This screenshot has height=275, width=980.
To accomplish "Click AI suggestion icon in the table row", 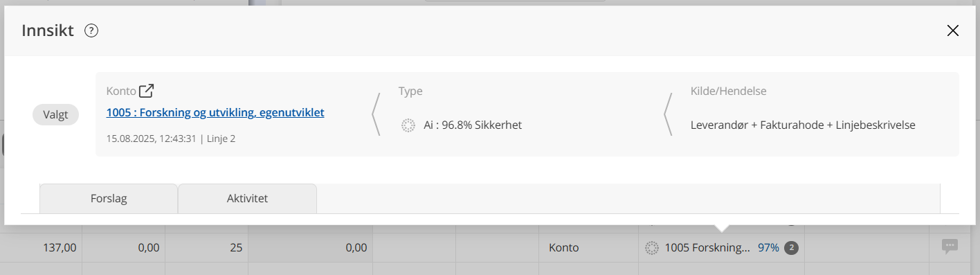I will point(651,248).
